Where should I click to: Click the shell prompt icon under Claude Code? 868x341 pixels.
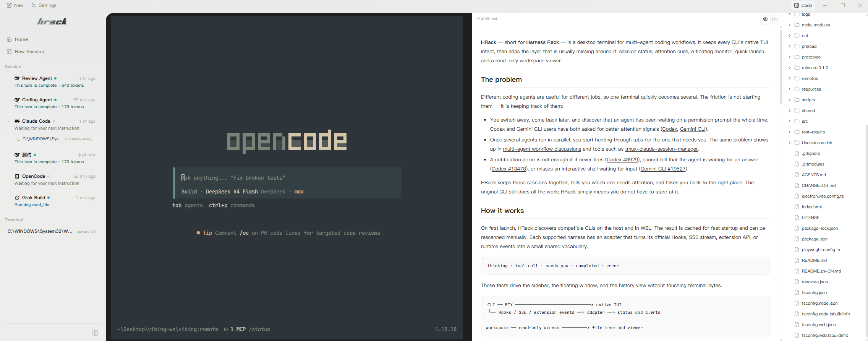click(x=18, y=139)
